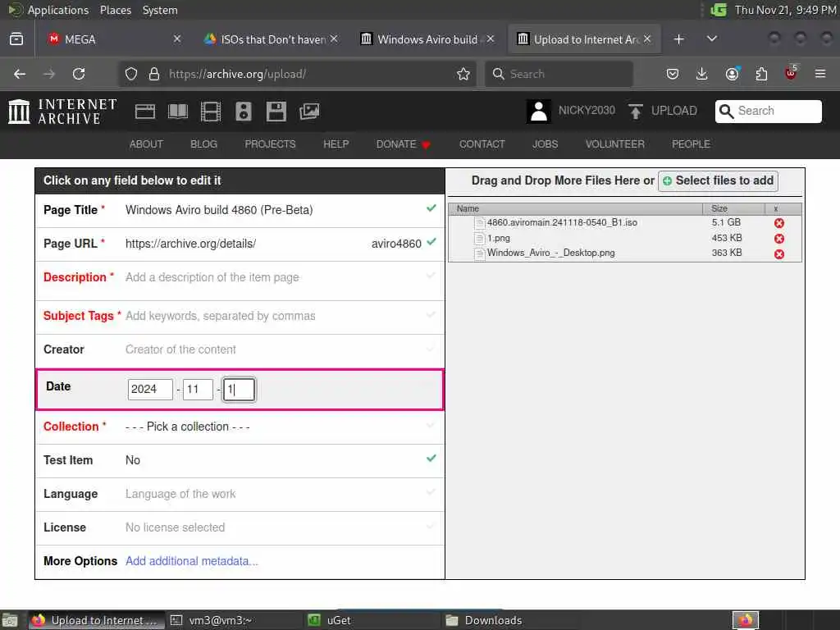The image size is (840, 630).
Task: Open the Images icon in header
Action: pos(309,112)
